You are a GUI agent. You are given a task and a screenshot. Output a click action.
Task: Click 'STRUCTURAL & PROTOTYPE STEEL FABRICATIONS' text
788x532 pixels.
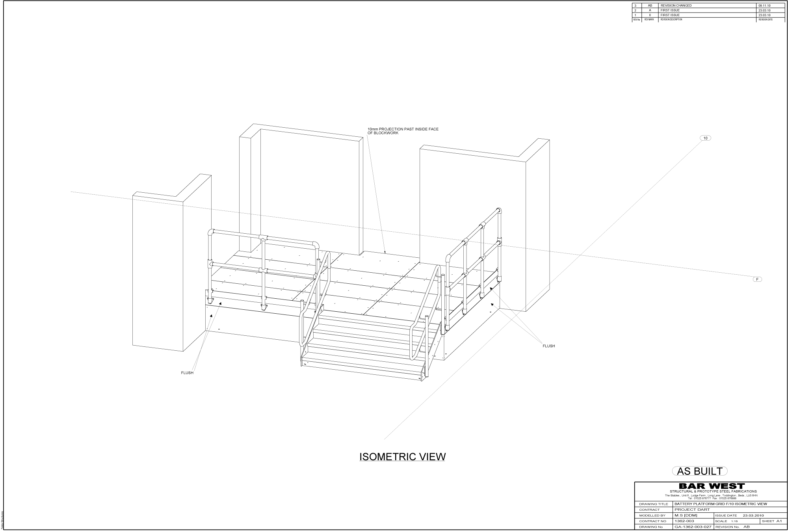click(713, 491)
